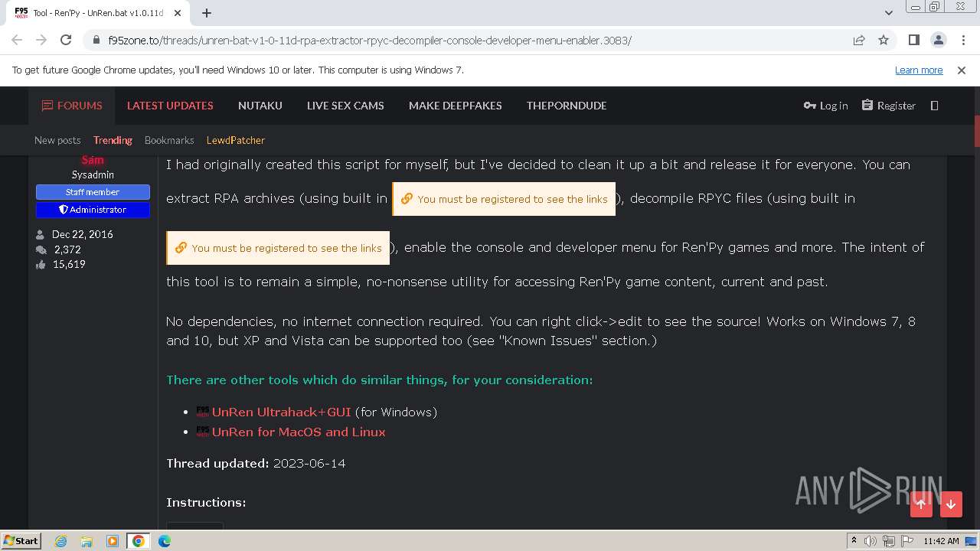Go forward with the browser forward arrow
980x551 pixels.
coord(41,40)
